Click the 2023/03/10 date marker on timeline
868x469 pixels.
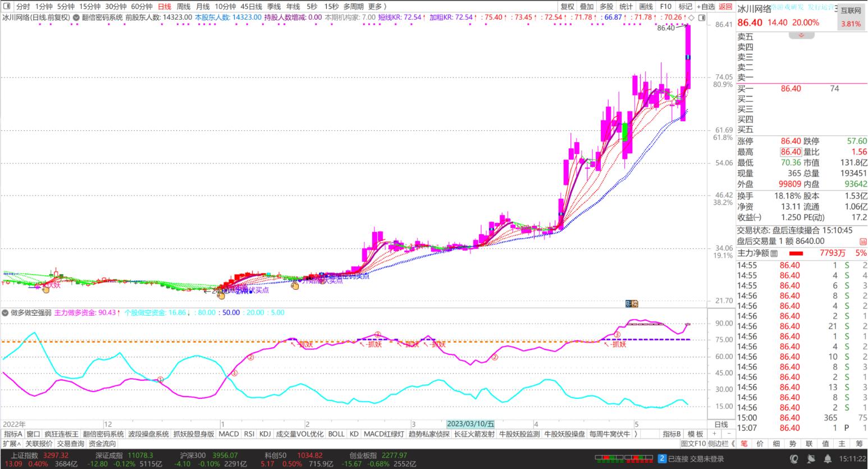[x=471, y=424]
